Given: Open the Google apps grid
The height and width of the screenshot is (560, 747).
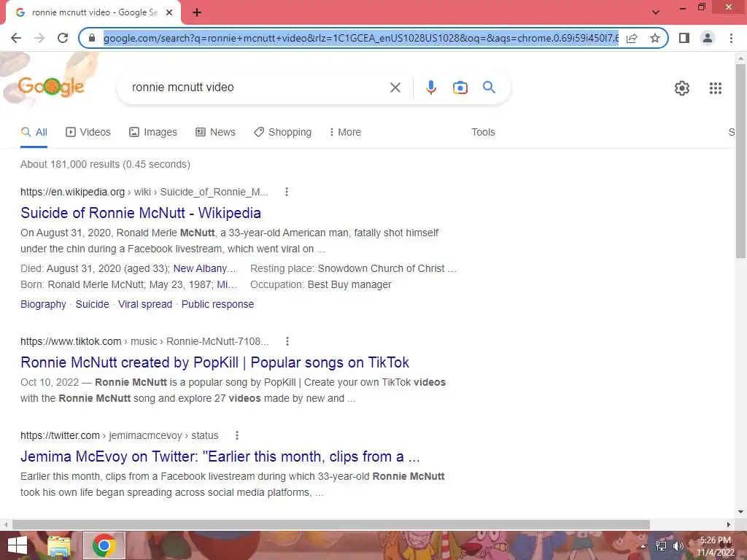Looking at the screenshot, I should tap(716, 88).
